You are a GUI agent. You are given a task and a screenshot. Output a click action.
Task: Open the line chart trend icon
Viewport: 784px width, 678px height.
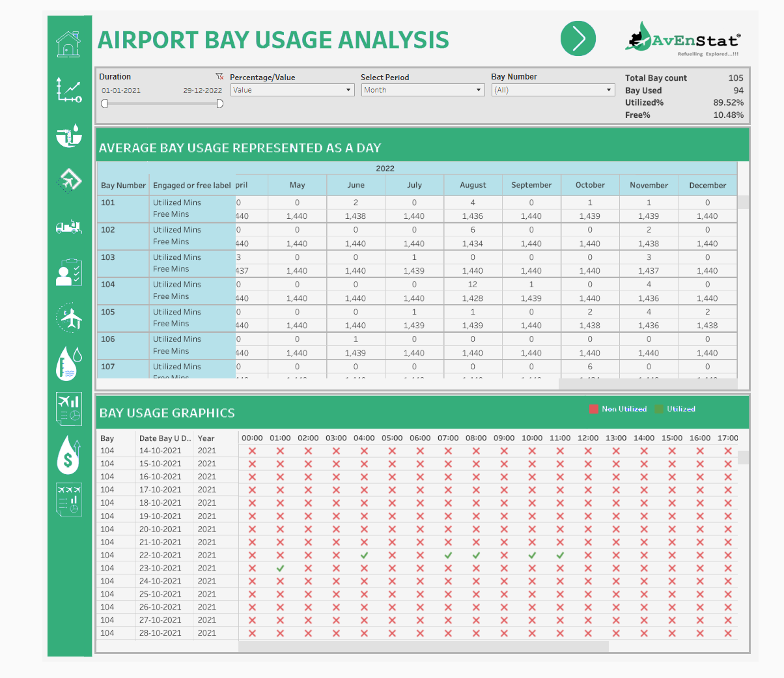tap(68, 90)
